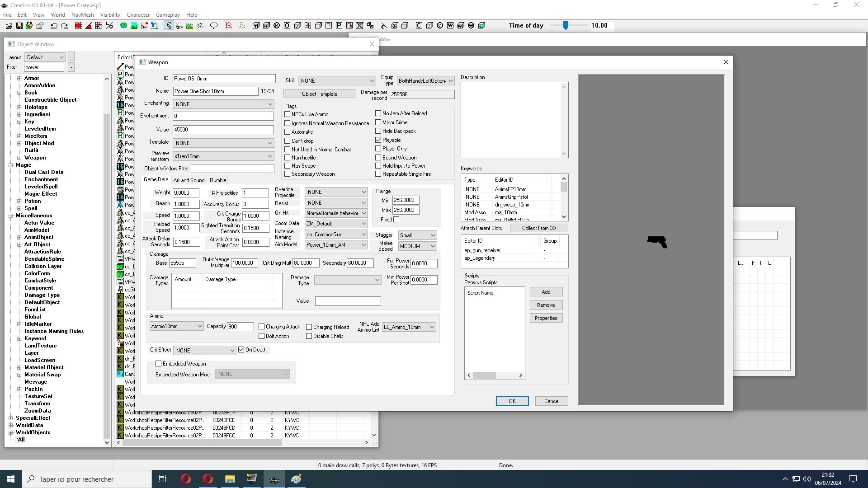The image size is (868, 488).
Task: Click the open folder toolbar icon
Action: click(x=9, y=26)
